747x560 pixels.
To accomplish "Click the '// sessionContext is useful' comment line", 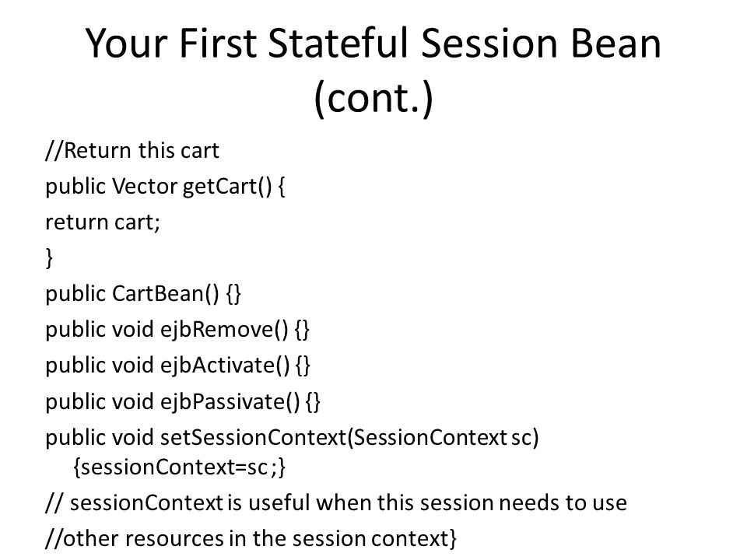I will (x=336, y=503).
